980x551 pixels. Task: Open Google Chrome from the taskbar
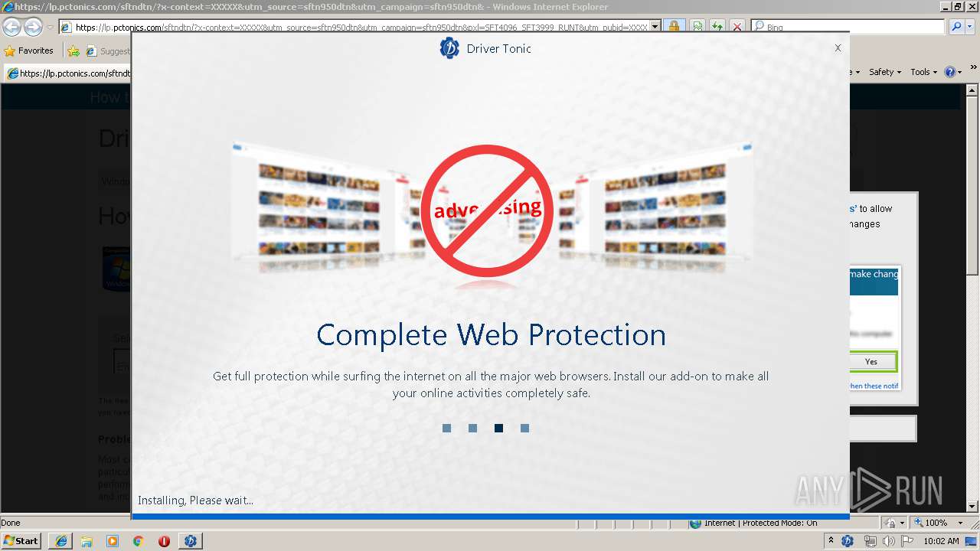(139, 541)
